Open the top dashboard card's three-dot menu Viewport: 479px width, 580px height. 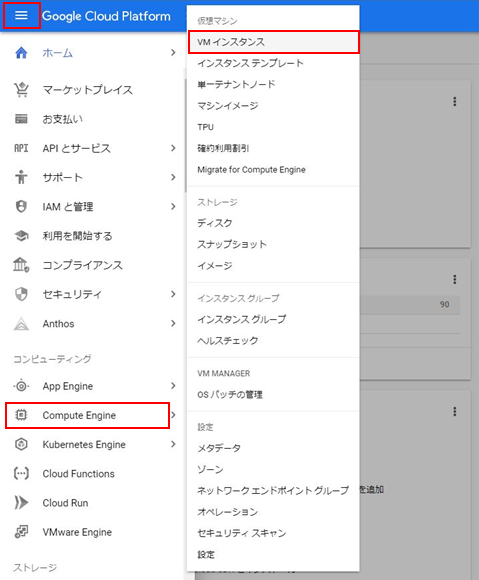(455, 101)
